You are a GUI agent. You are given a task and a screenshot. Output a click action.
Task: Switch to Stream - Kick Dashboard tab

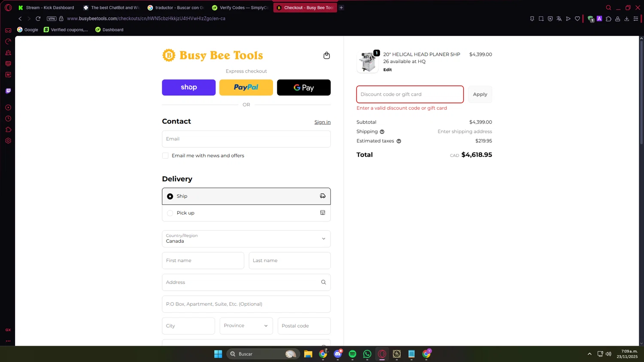click(46, 8)
